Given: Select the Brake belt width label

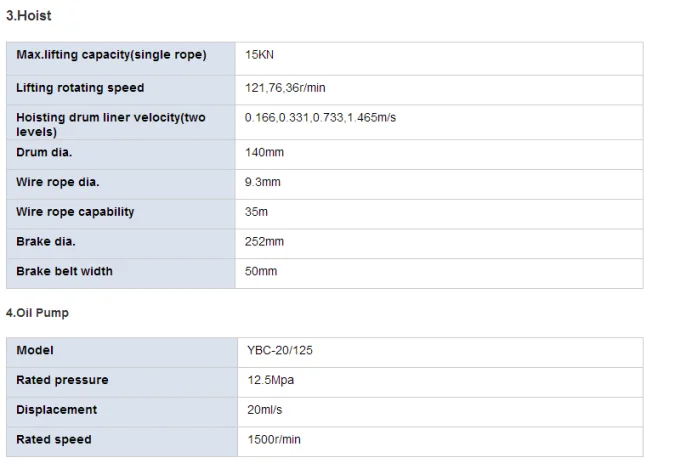Looking at the screenshot, I should (65, 271).
